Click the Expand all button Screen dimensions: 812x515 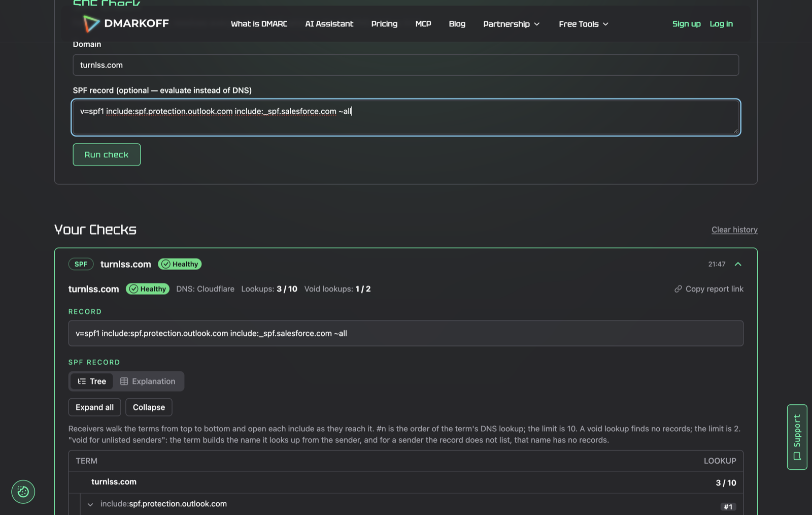[94, 407]
